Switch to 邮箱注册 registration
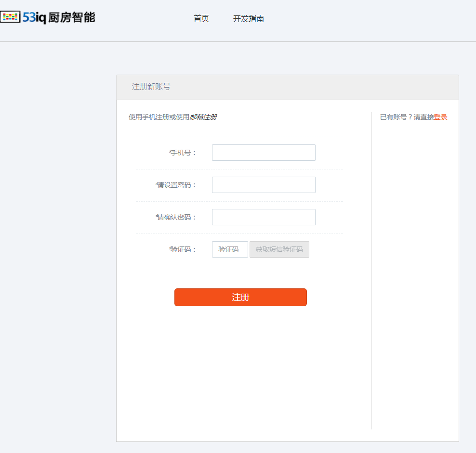Image resolution: width=476 pixels, height=453 pixels. click(x=203, y=117)
